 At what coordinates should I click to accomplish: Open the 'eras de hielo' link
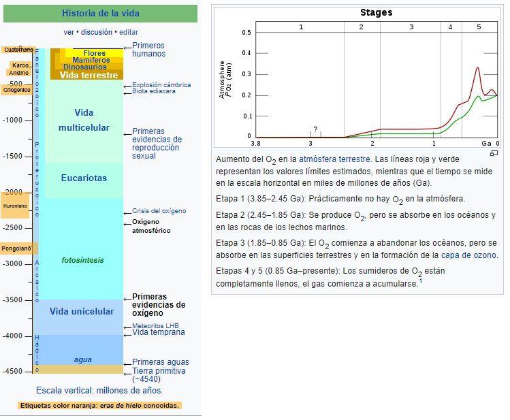click(121, 406)
